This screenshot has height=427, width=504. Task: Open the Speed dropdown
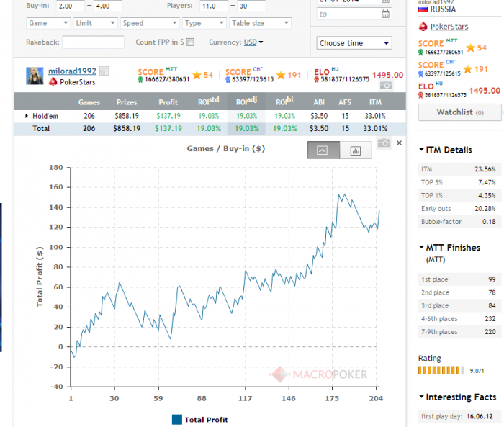pyautogui.click(x=150, y=23)
